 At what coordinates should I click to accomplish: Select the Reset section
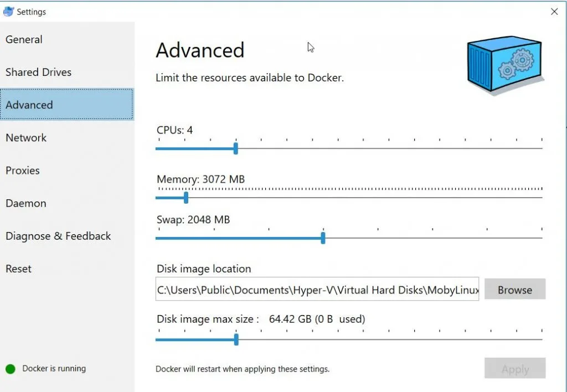click(x=18, y=269)
